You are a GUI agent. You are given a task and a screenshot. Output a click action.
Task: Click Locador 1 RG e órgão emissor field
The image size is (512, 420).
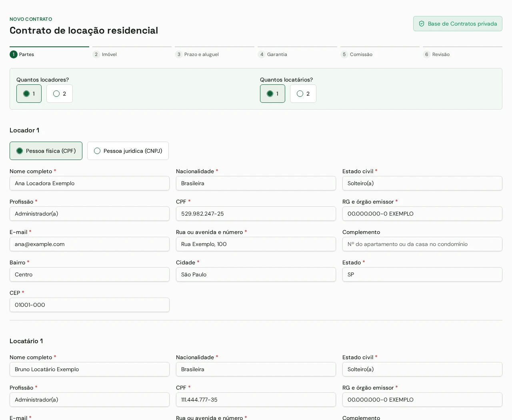[422, 214]
